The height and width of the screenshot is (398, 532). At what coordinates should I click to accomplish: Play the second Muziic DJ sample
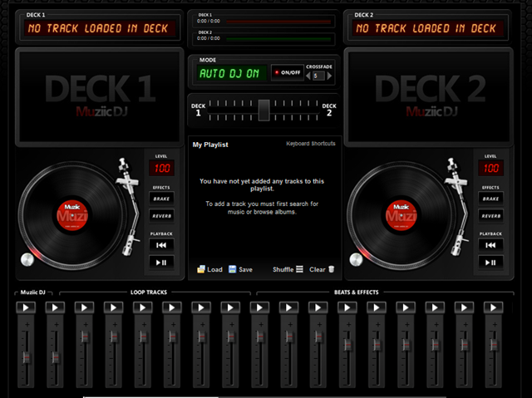tap(55, 307)
